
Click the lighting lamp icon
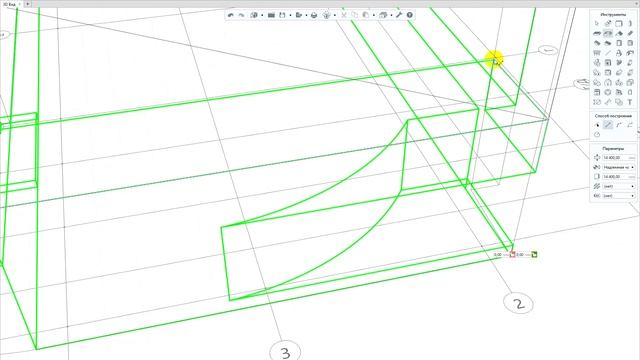click(x=326, y=15)
